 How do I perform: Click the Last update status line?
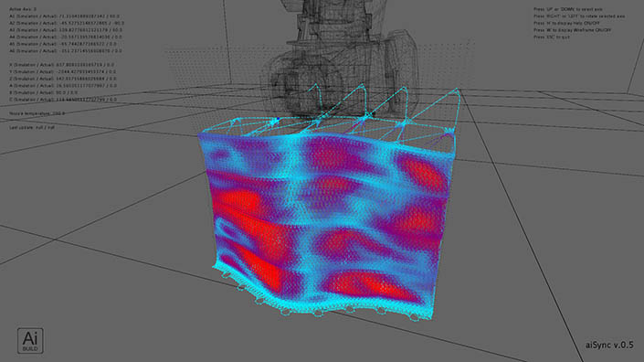tap(32, 127)
